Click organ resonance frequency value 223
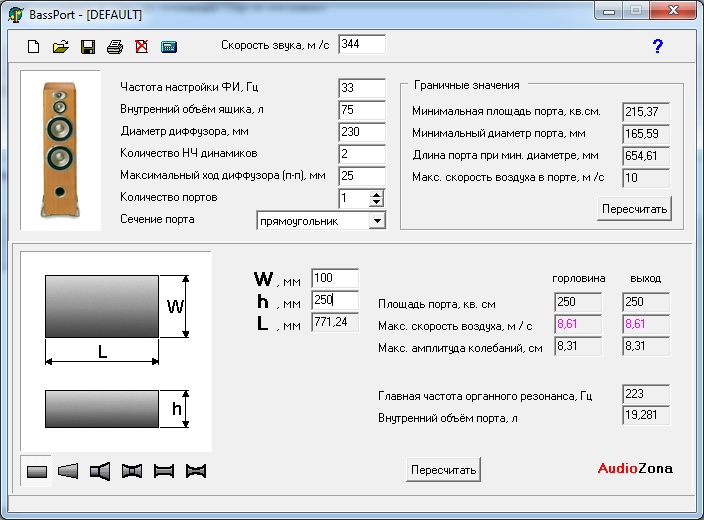Viewport: 704px width, 520px height. (x=646, y=394)
